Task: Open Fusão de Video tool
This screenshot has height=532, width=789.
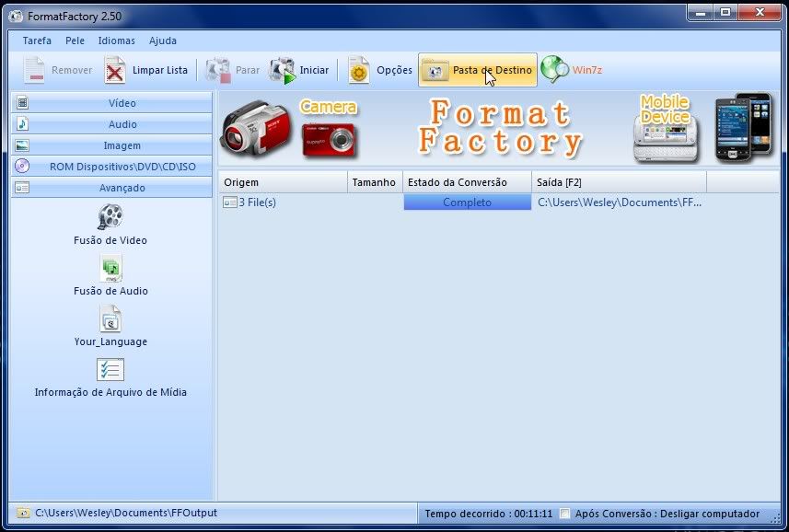Action: (x=110, y=218)
